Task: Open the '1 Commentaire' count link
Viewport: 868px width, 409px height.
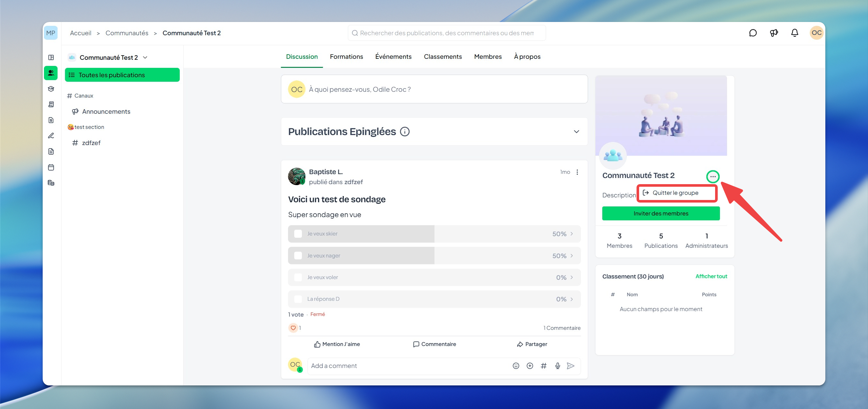Action: (562, 328)
